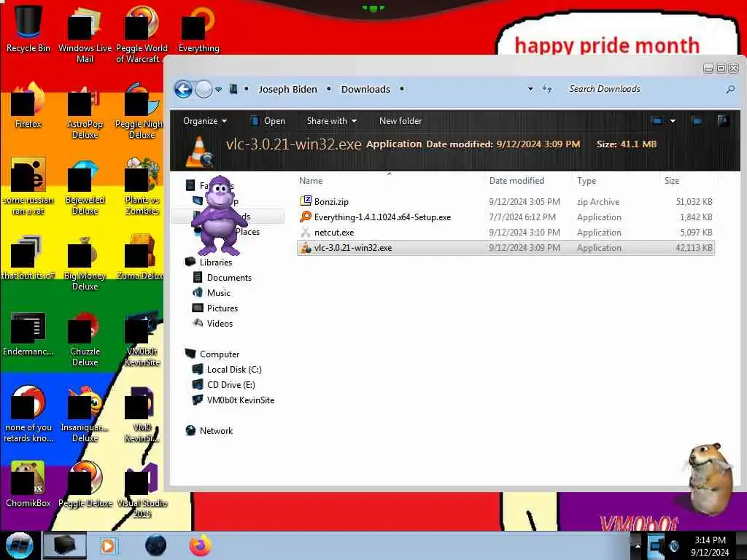The width and height of the screenshot is (747, 560).
Task: Click the Recycle Bin desktop icon
Action: click(x=28, y=28)
